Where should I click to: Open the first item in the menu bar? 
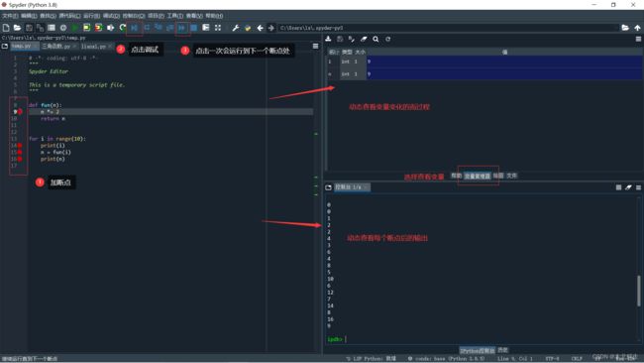(x=10, y=16)
